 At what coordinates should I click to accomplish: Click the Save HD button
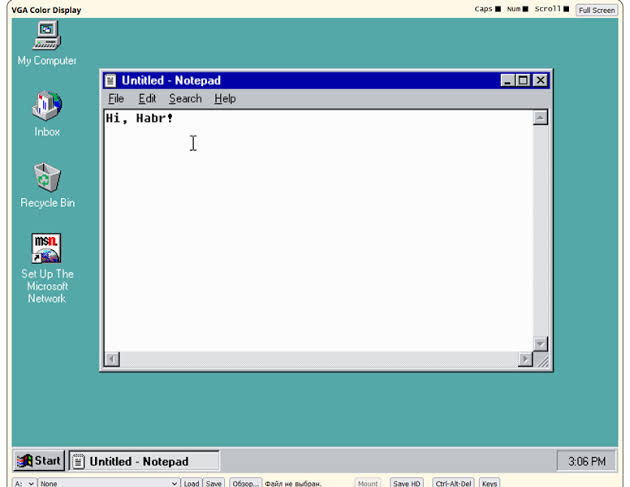[407, 483]
